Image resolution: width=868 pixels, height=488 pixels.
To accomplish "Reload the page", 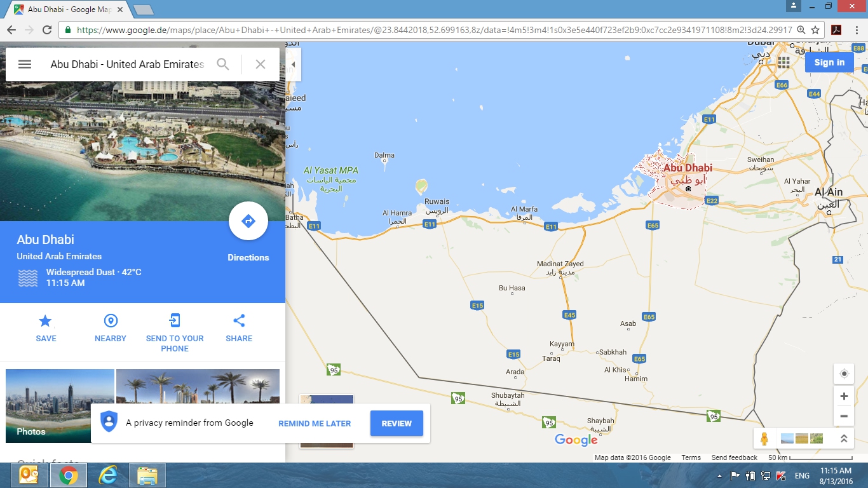I will [47, 30].
